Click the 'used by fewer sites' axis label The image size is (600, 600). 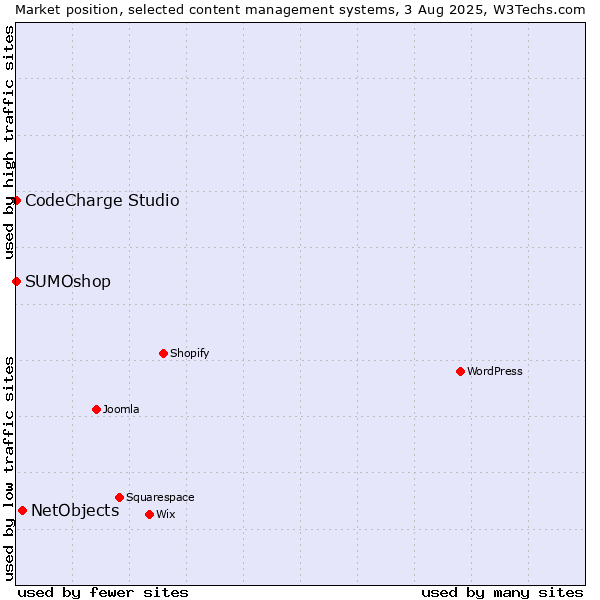coord(103,593)
